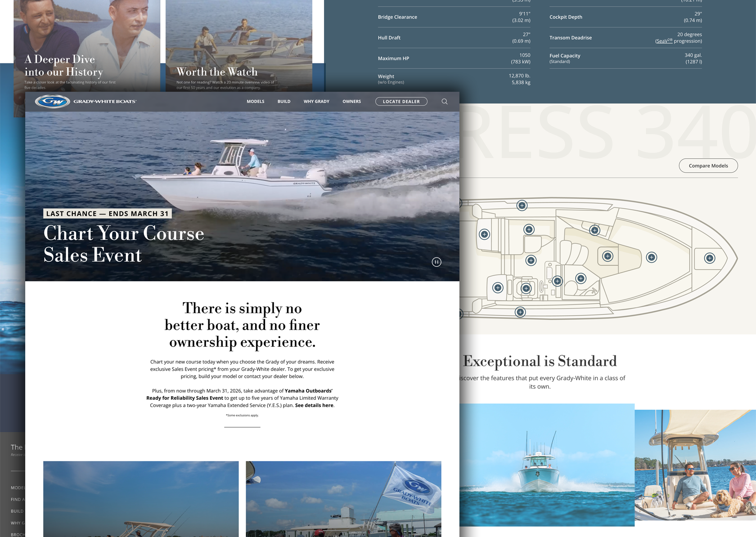Click the Grady-White GW oval logo
The width and height of the screenshot is (756, 537).
[x=53, y=102]
